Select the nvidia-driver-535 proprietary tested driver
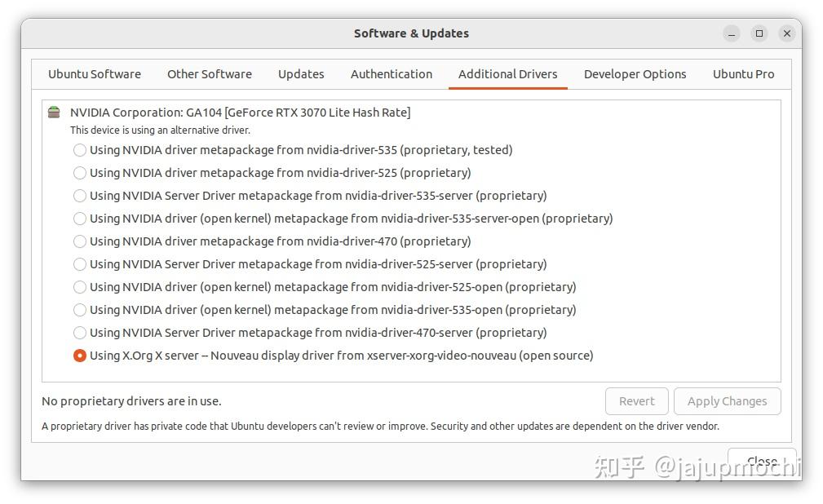The image size is (823, 504). click(x=79, y=150)
